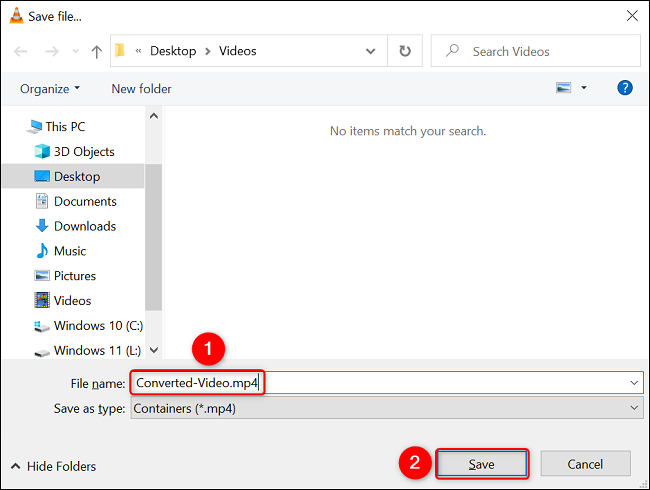
Task: Close the Save file dialog
Action: (x=632, y=16)
